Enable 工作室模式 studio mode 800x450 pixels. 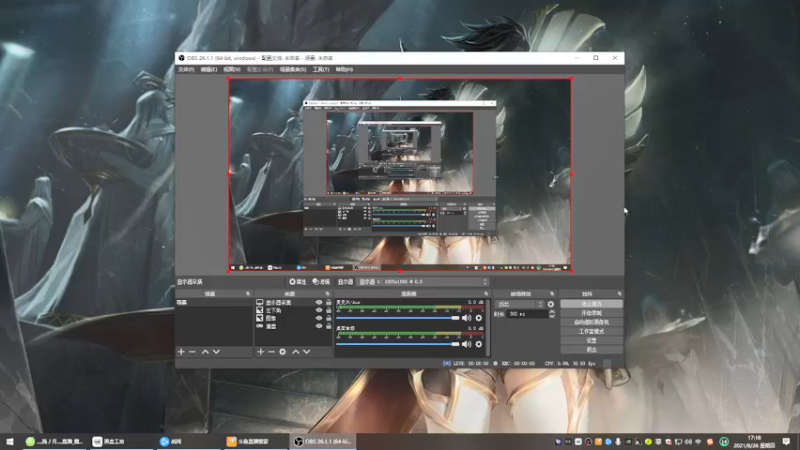pyautogui.click(x=591, y=331)
